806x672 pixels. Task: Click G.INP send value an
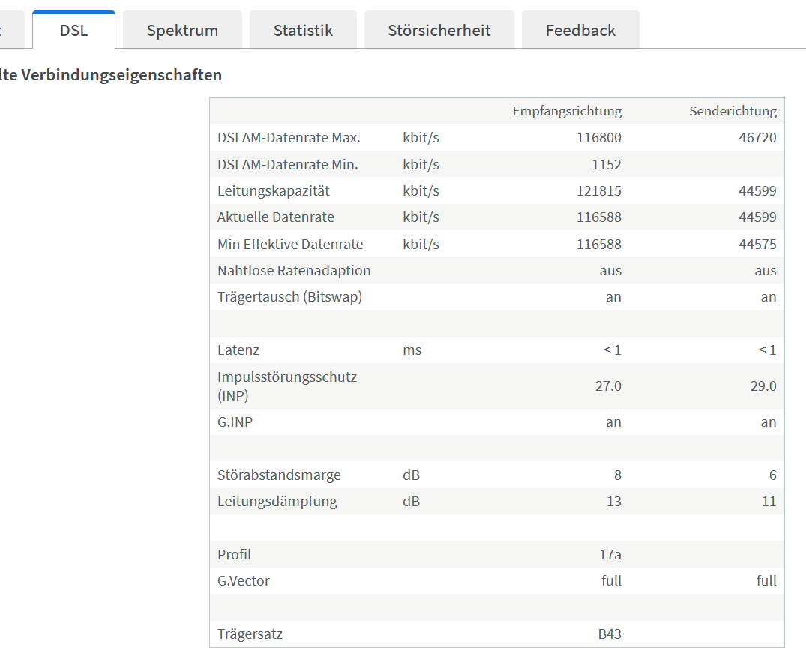tap(769, 421)
